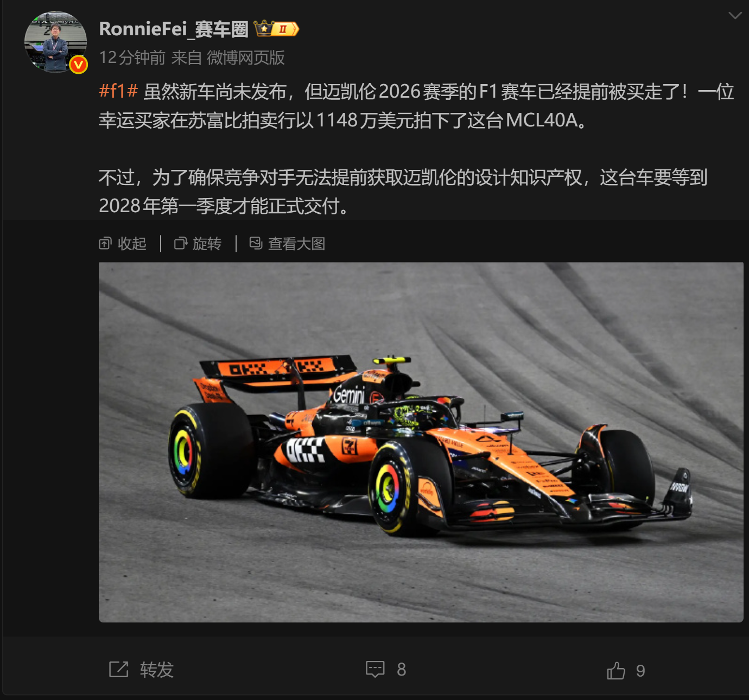
Task: Expand the post options chevron
Action: 735,15
